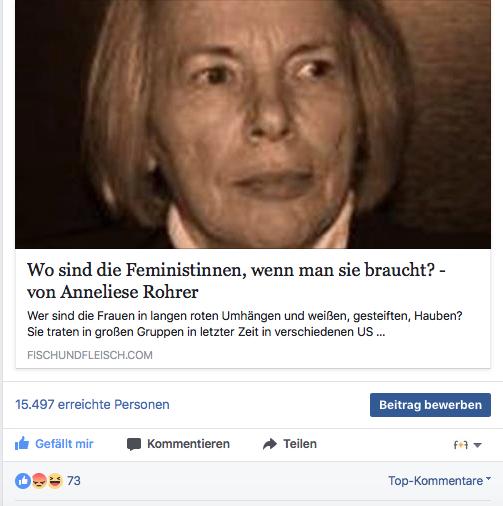This screenshot has height=506, width=503.
Task: Click the angry face reaction icon
Action: (x=39, y=481)
